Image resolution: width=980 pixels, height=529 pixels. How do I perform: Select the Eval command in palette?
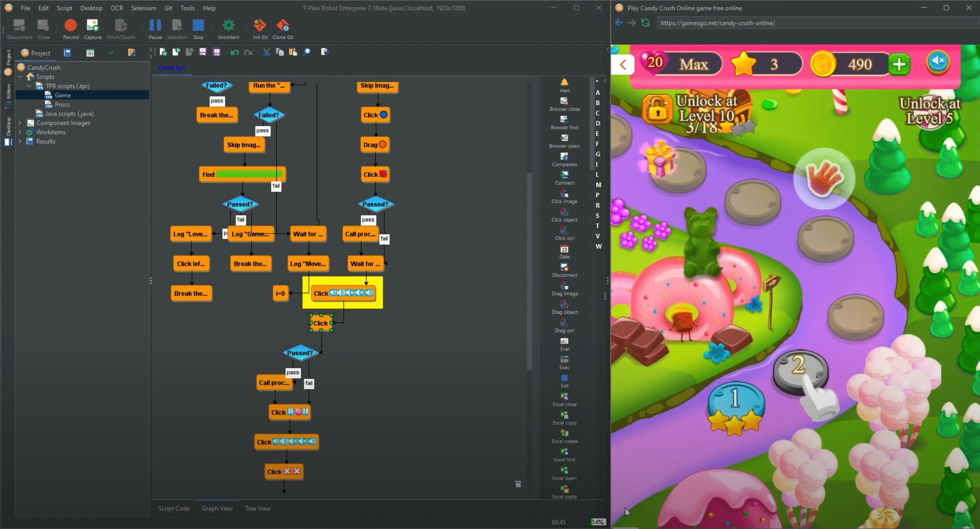(564, 344)
